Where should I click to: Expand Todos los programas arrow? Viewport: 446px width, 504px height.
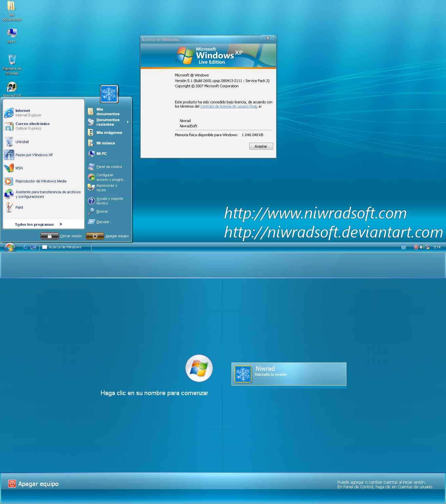pos(61,224)
